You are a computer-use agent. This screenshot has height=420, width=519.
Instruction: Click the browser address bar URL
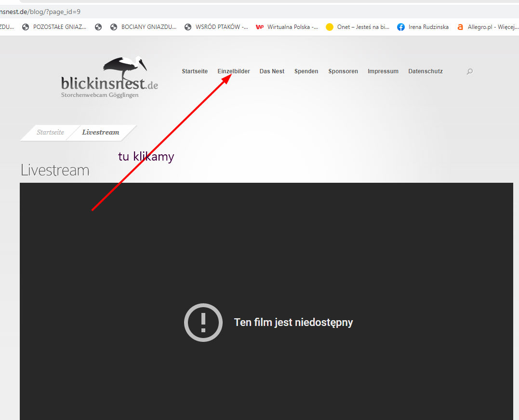tap(40, 12)
